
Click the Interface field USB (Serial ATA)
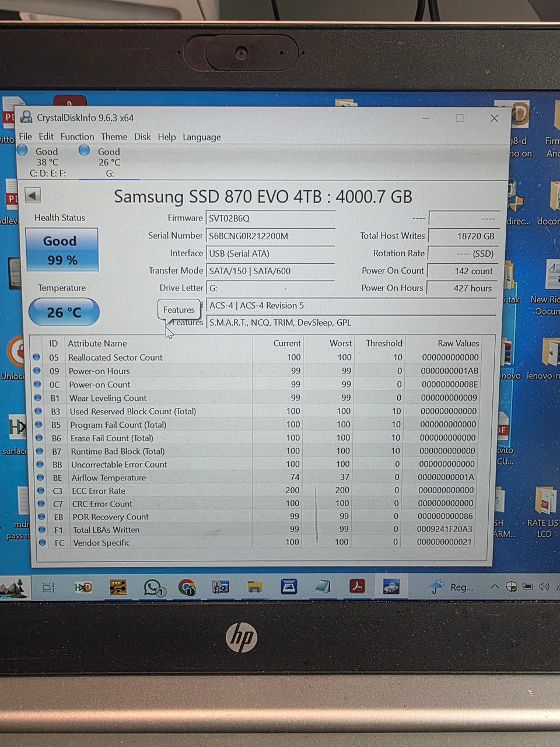[270, 253]
